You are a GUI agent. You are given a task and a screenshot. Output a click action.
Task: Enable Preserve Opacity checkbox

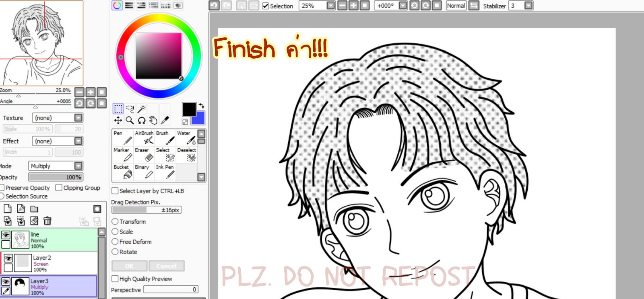click(x=2, y=188)
